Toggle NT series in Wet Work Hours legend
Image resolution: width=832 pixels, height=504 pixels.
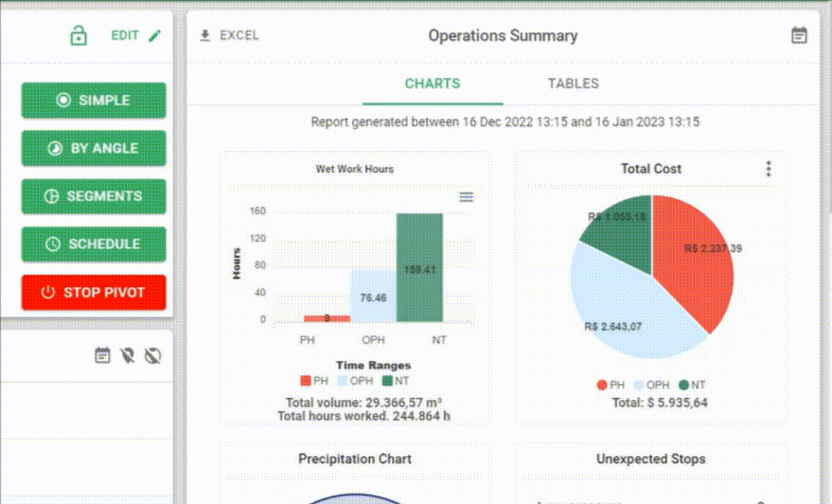click(x=396, y=380)
